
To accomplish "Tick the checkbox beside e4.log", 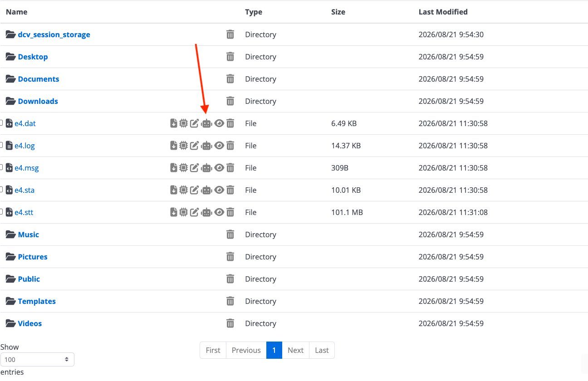I will [x=1, y=145].
